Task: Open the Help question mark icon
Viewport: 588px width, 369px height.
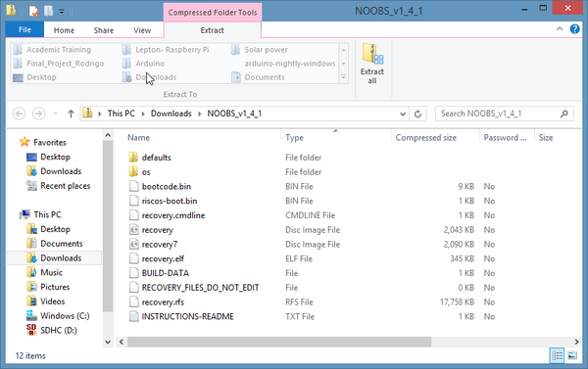Action: [x=574, y=28]
